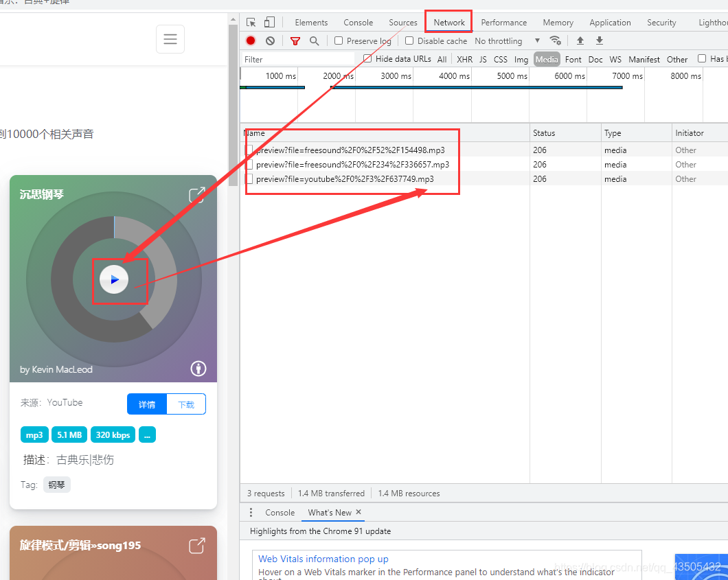
Task: Open the 沉思钢琴 card in a new window
Action: pos(197,195)
